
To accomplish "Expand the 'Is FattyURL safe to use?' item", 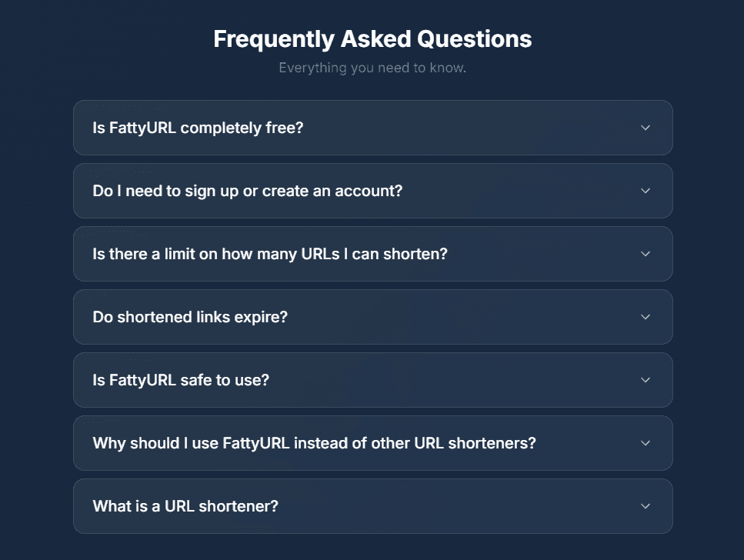I will click(372, 380).
